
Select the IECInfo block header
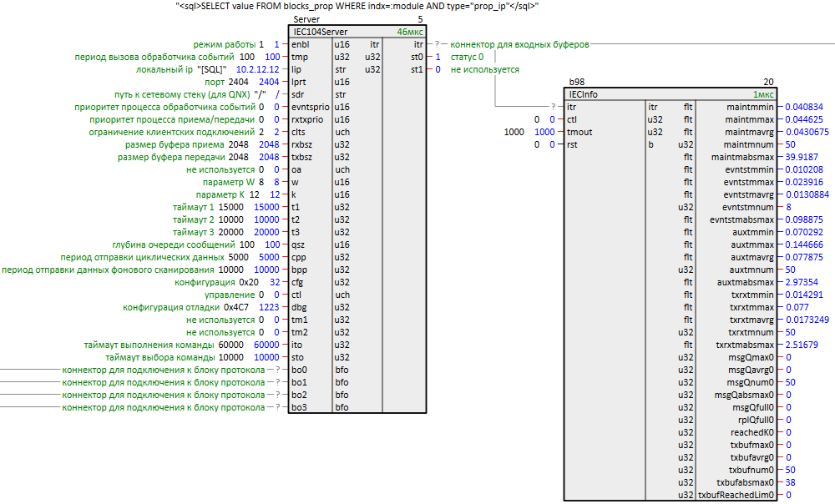[584, 94]
